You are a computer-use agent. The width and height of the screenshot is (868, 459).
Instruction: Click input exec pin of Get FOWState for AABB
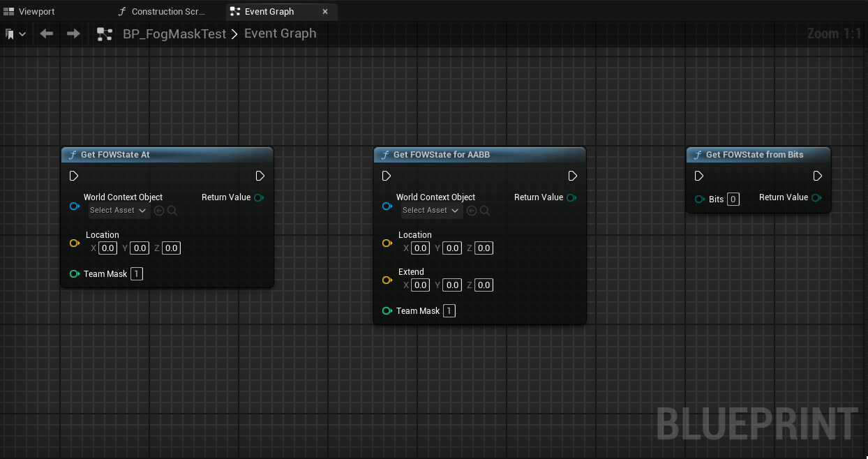click(x=387, y=176)
